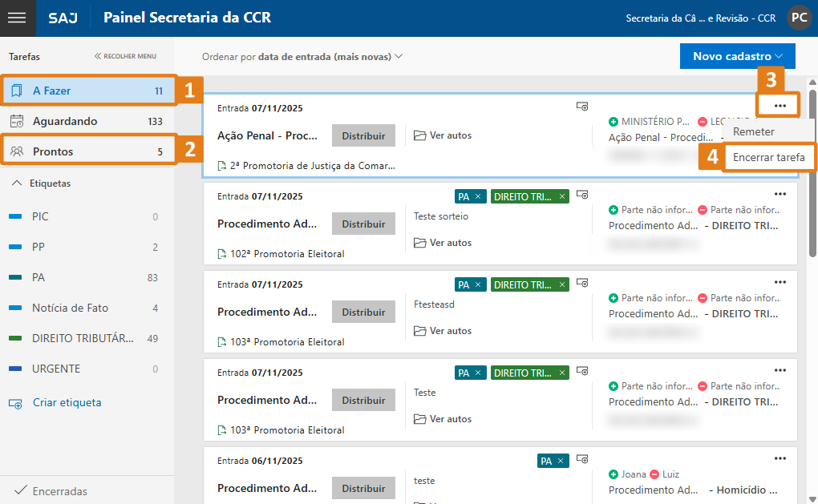Viewport: 818px width, 504px height.
Task: Collapse sidebar with Recolher Menu
Action: point(125,57)
